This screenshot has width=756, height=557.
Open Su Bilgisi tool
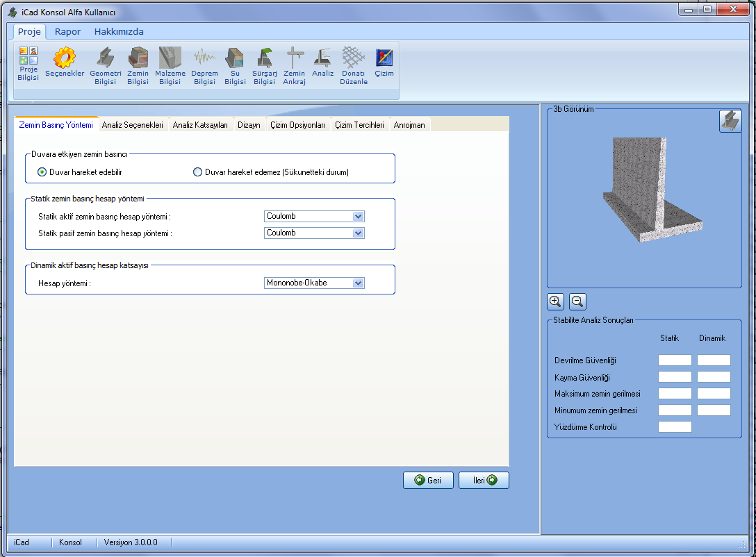(236, 66)
